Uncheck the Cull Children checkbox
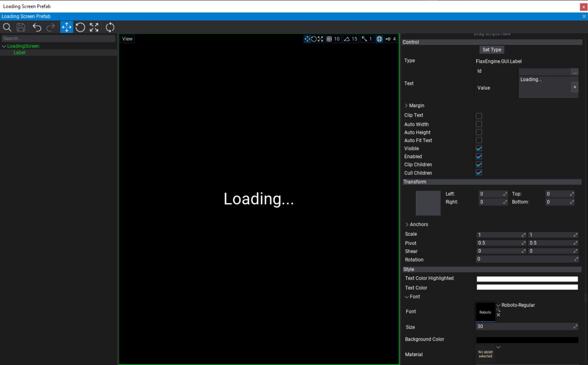The width and height of the screenshot is (588, 365). (x=479, y=172)
